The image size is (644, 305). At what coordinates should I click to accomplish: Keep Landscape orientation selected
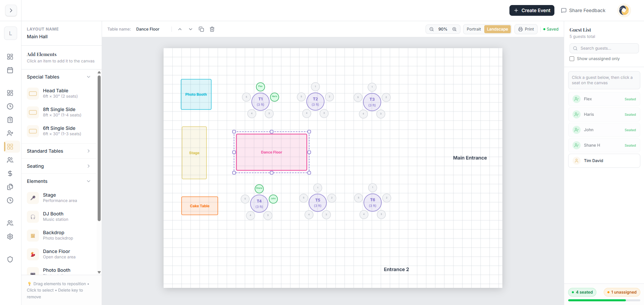(x=497, y=29)
